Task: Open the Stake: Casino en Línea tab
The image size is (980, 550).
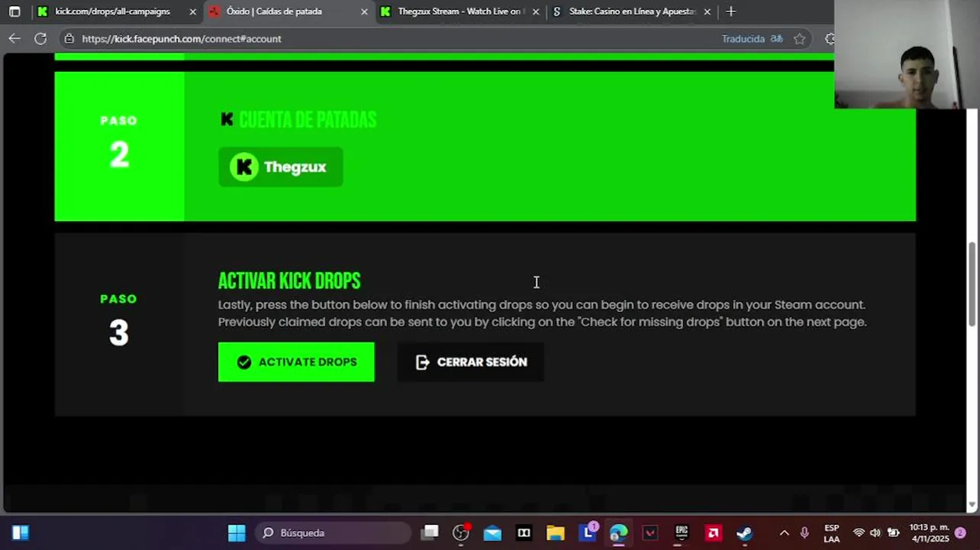Action: [x=632, y=11]
